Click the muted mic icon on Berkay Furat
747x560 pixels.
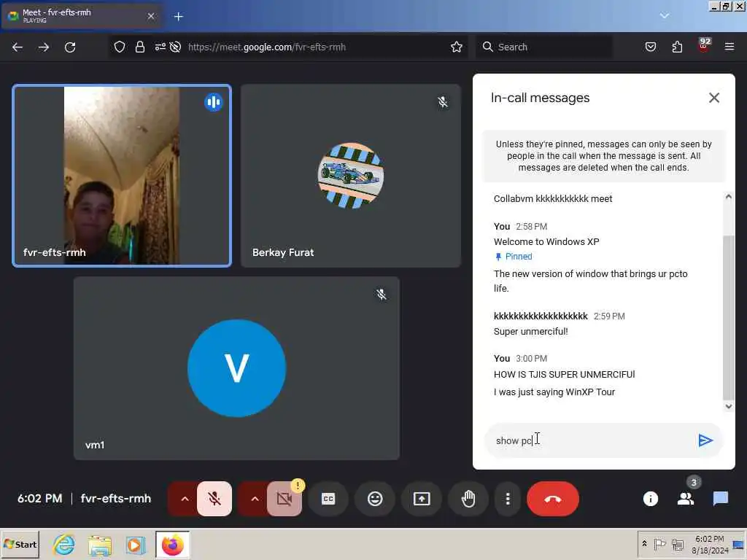[443, 102]
